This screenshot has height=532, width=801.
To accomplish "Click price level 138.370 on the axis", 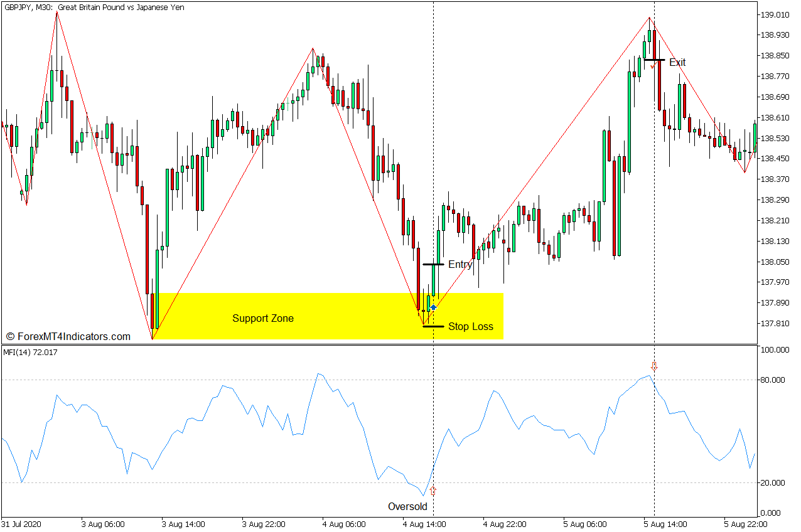I will [775, 179].
